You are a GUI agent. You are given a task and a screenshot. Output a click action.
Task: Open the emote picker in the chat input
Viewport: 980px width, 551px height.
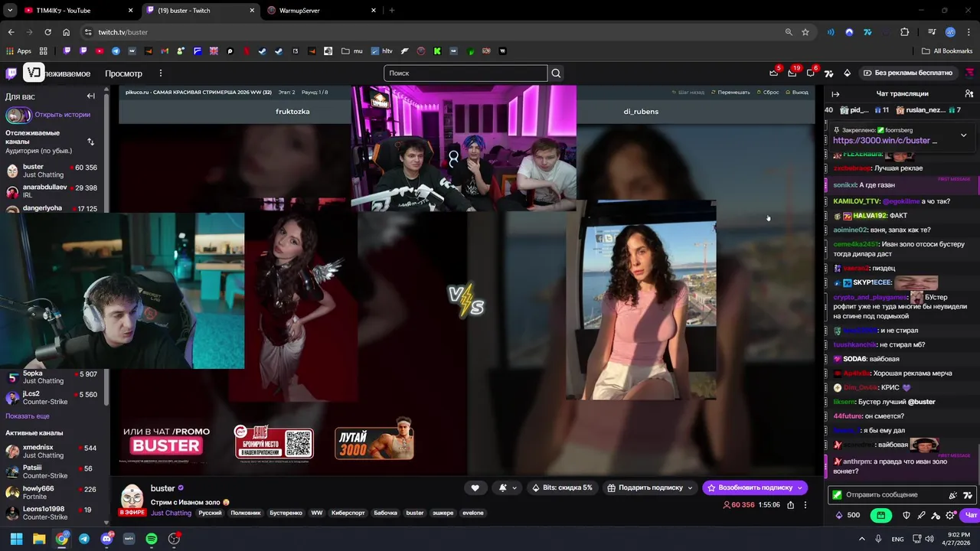pos(953,495)
